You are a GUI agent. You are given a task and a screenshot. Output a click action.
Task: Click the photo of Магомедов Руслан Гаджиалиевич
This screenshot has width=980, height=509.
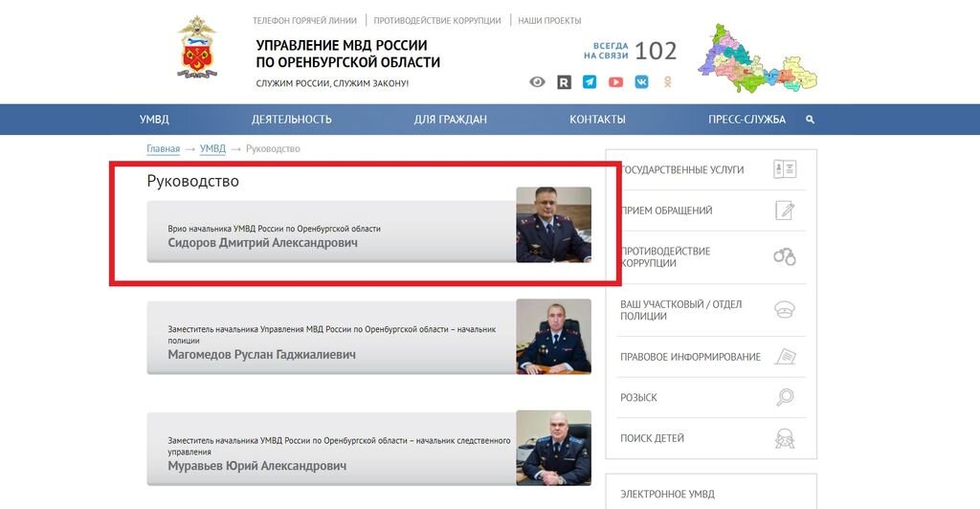coord(554,336)
